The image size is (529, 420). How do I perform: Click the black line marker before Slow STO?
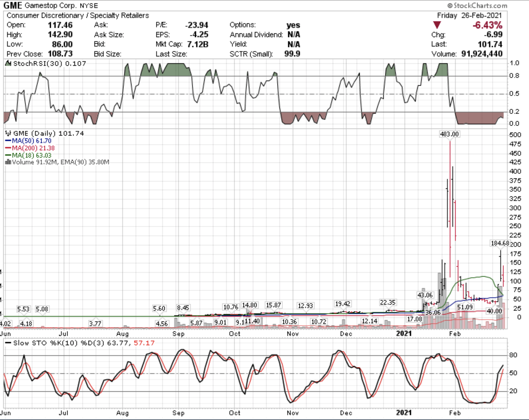click(x=8, y=343)
